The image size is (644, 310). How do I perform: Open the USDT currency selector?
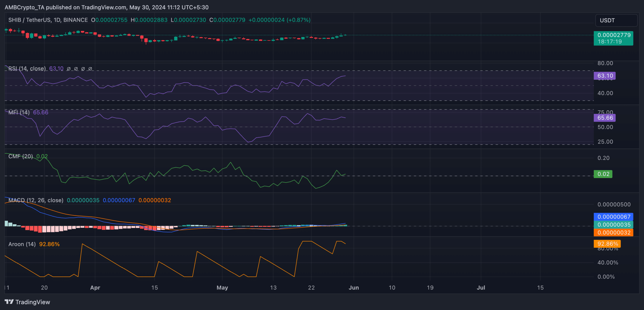[616, 20]
